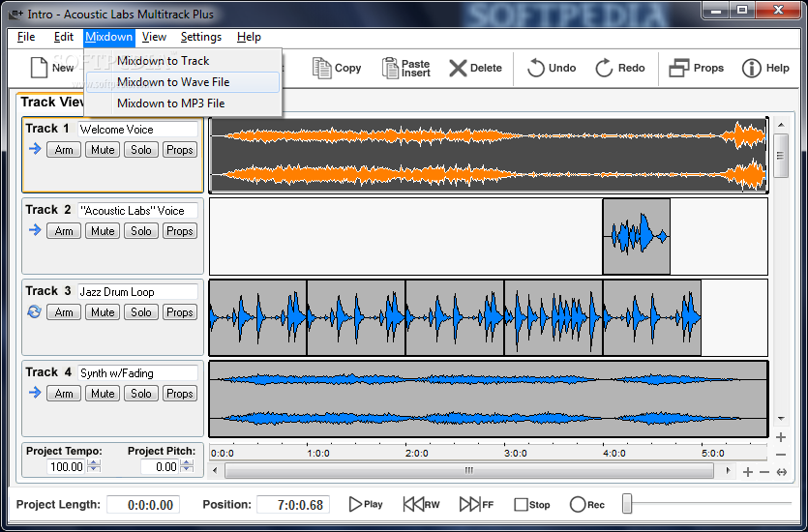This screenshot has height=532, width=808.
Task: Zoom out horizontally with the minus icon
Action: (764, 472)
